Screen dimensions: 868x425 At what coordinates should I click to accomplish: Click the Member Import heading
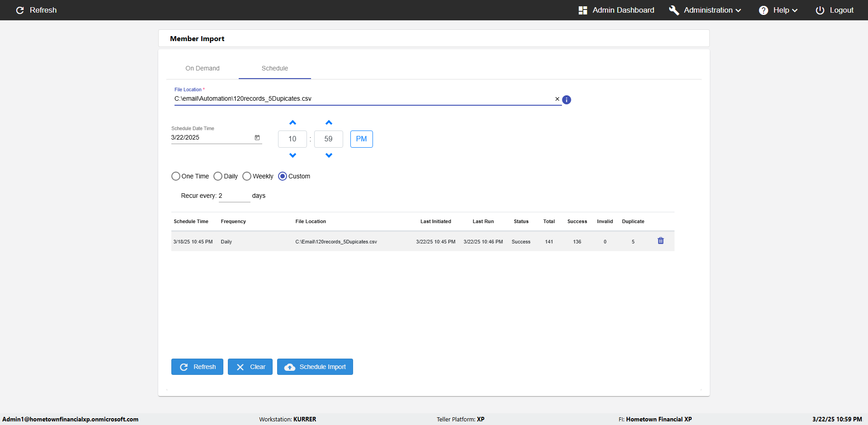197,39
